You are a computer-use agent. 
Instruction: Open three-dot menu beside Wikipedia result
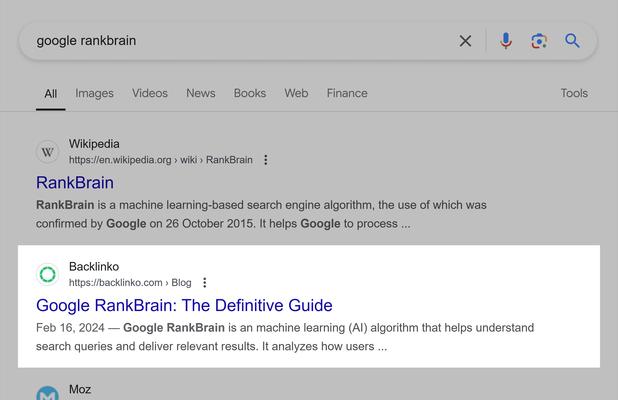(x=266, y=160)
